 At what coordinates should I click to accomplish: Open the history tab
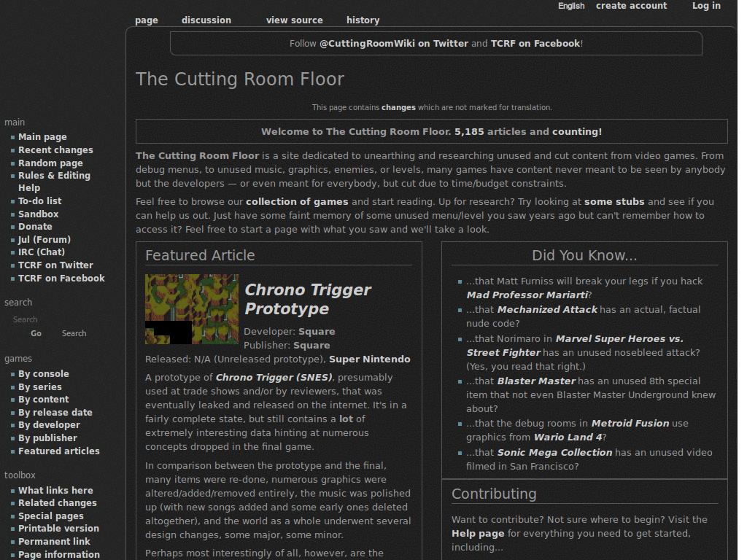coord(363,20)
